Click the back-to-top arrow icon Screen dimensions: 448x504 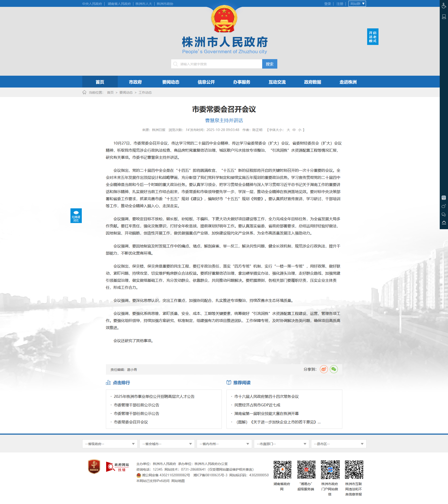pyautogui.click(x=444, y=223)
